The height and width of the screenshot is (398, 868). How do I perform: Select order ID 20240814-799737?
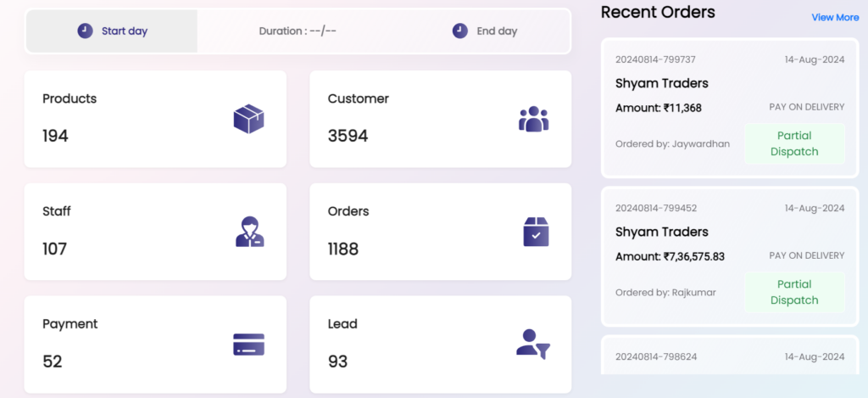[655, 59]
